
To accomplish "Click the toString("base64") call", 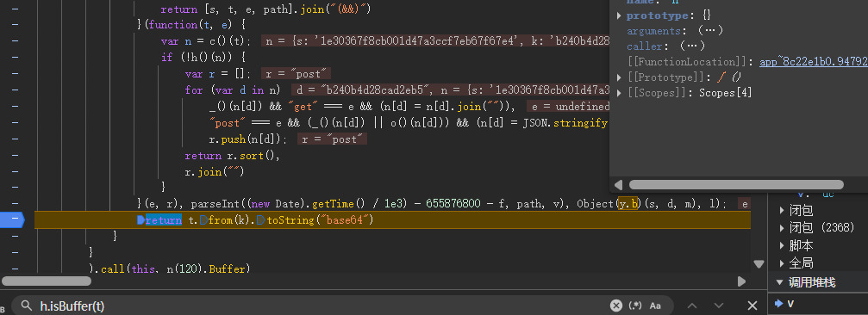I will [320, 220].
